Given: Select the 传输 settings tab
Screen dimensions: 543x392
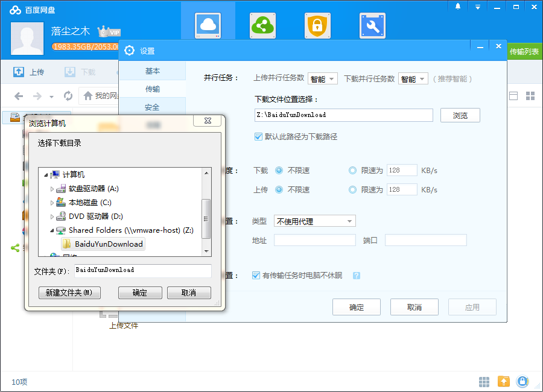Looking at the screenshot, I should 153,89.
